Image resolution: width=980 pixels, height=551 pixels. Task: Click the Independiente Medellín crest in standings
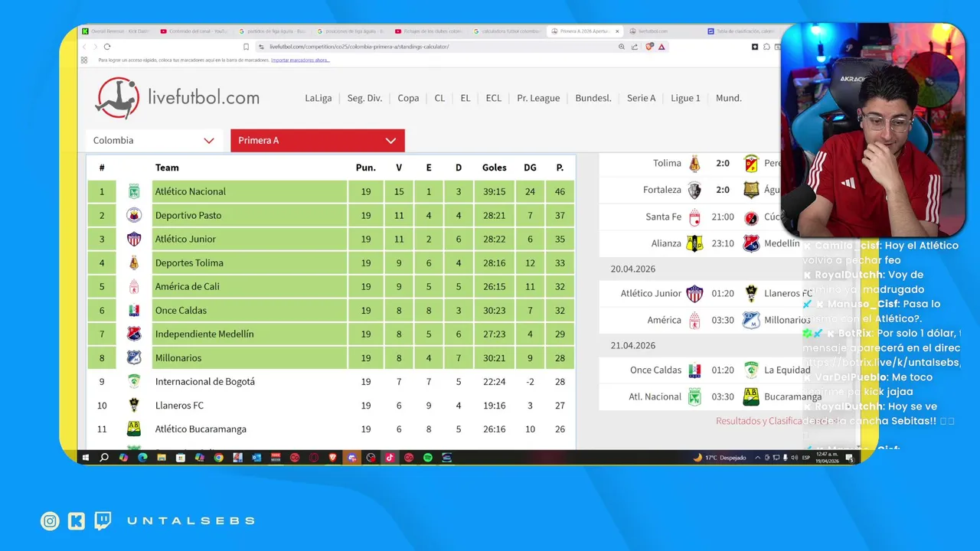pos(134,334)
